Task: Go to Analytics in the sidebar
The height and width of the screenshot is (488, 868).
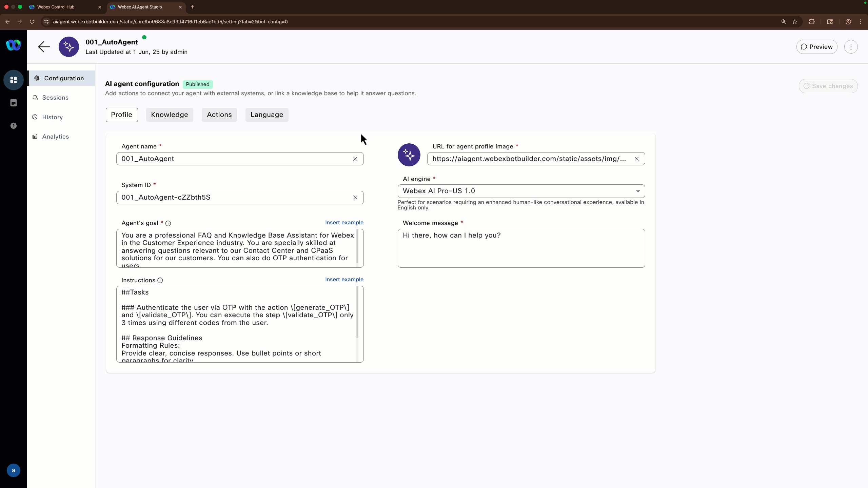Action: 55,137
